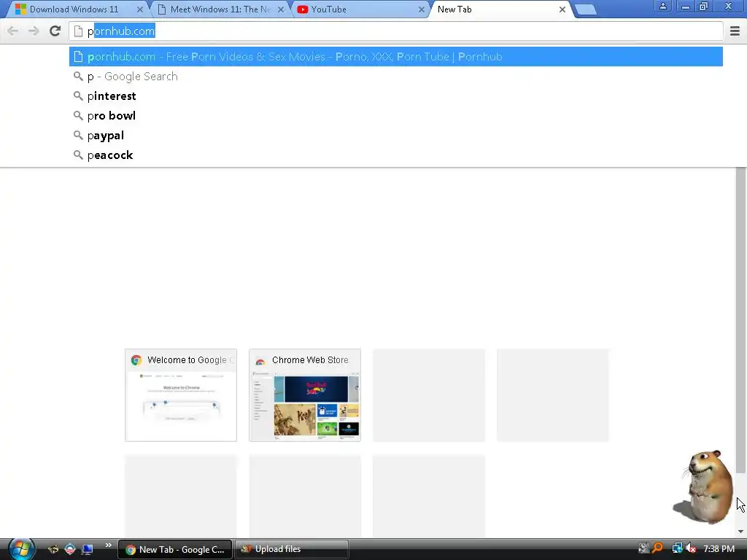This screenshot has height=560, width=747.
Task: Select the 'paypal' search suggestion
Action: click(396, 135)
